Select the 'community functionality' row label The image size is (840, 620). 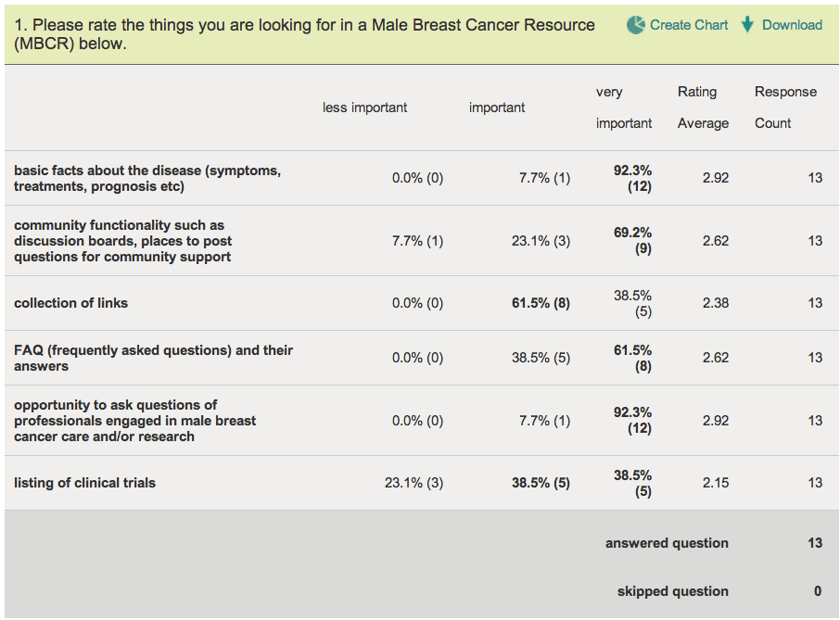(123, 241)
